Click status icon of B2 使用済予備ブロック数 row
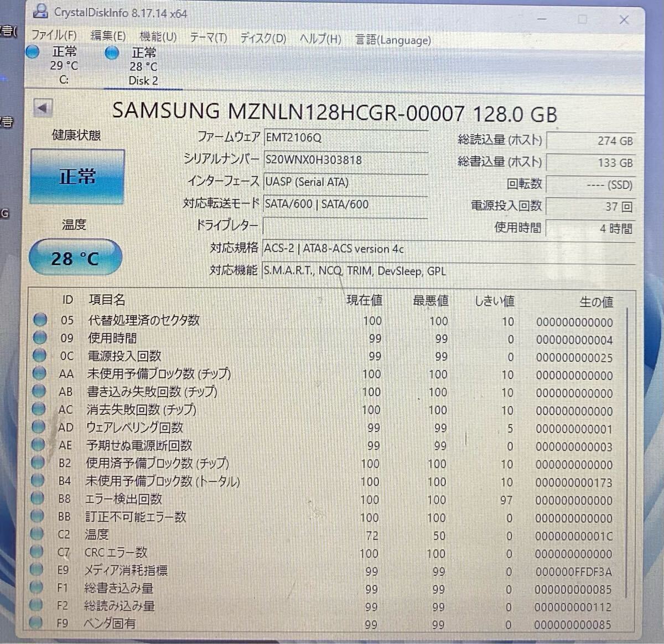664x644 pixels. tap(38, 463)
